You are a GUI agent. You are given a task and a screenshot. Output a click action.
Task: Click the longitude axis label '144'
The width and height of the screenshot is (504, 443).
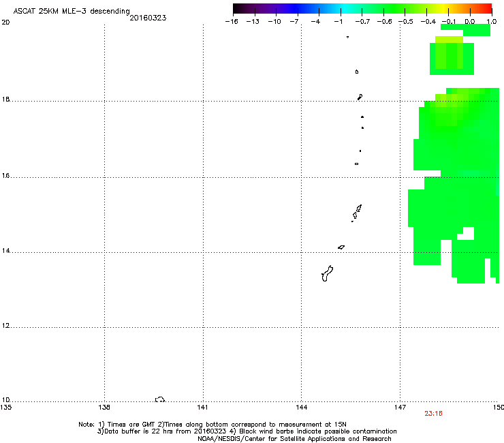pos(301,408)
